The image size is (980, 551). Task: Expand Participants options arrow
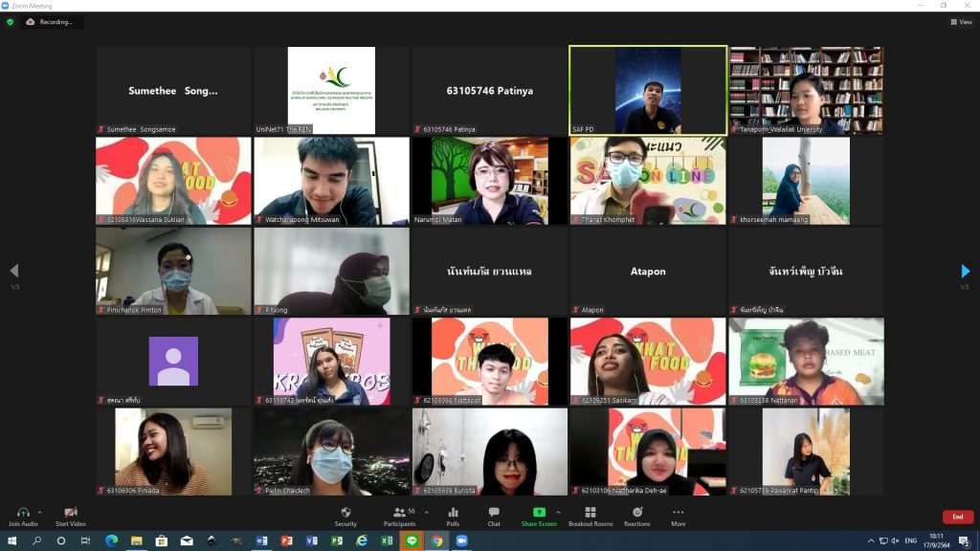pyautogui.click(x=427, y=512)
